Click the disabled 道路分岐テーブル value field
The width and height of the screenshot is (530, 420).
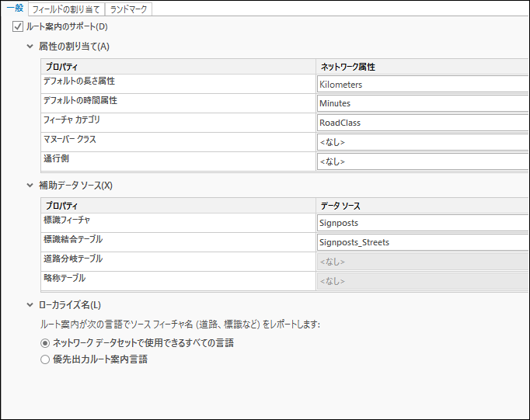pyautogui.click(x=423, y=262)
